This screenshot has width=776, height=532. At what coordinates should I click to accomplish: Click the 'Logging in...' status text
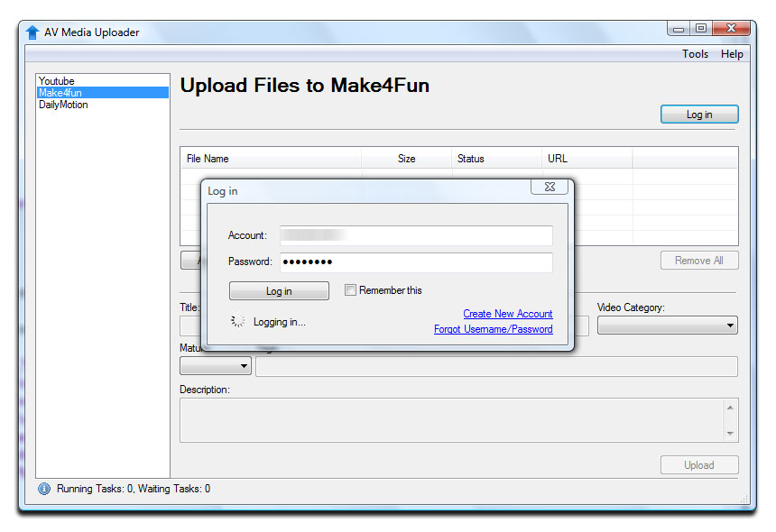[280, 322]
